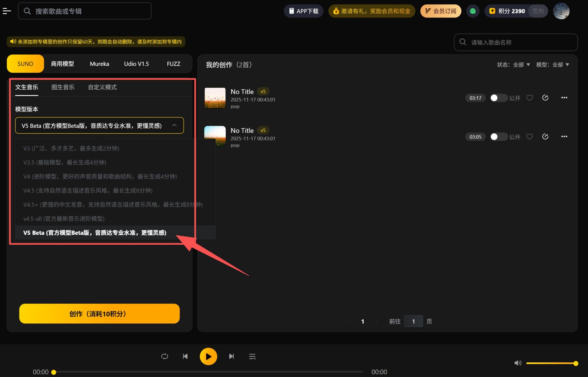Click the user avatar in top right
The width and height of the screenshot is (588, 377).
(x=561, y=11)
